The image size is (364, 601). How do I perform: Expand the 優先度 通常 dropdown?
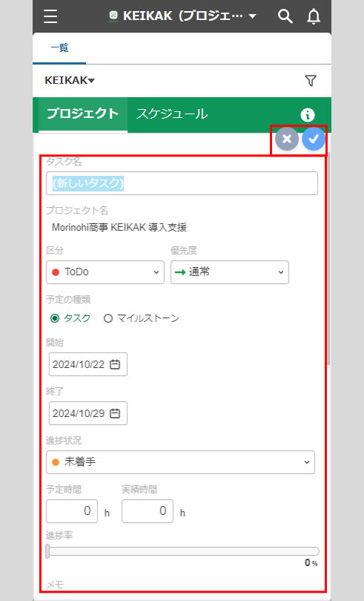230,272
